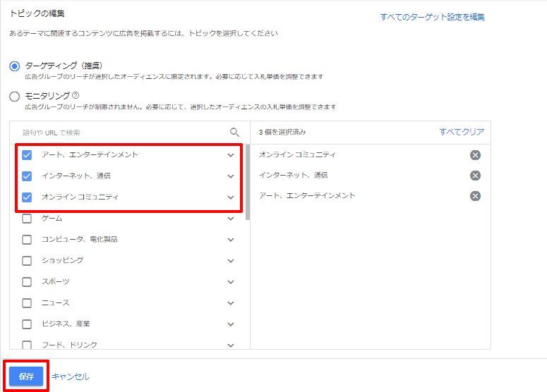Click selected item オンライン コミュニティ text

(297, 154)
